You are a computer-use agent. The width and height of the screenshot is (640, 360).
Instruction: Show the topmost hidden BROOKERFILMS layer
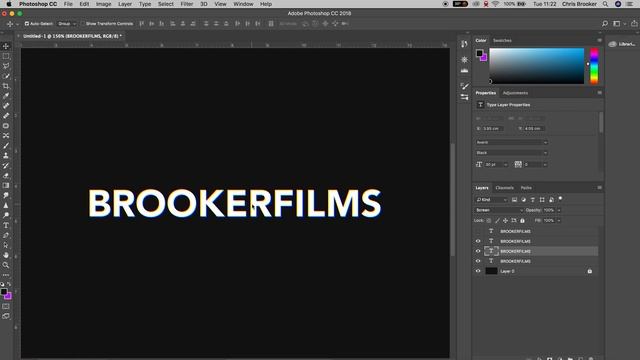point(478,231)
